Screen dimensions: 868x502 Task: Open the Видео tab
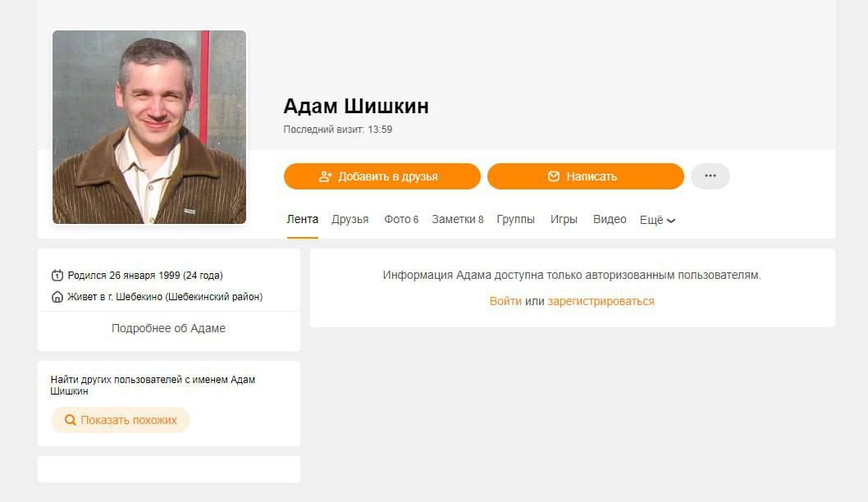610,219
